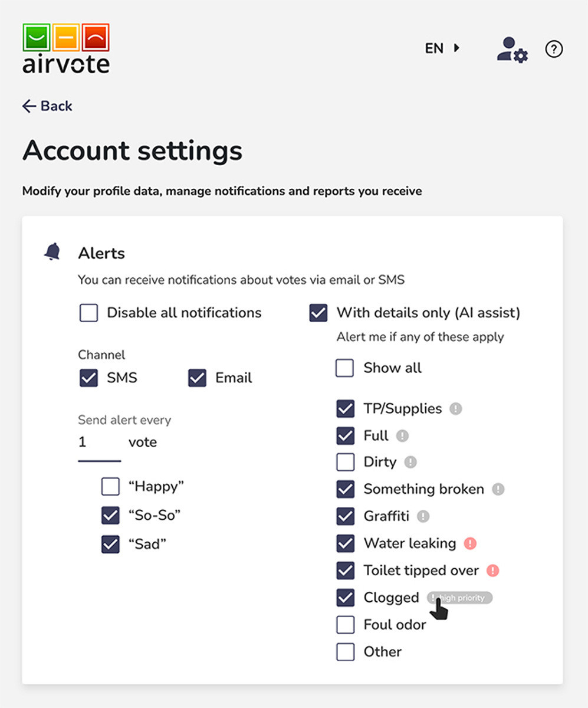Click info icon next to Graffiti

pyautogui.click(x=423, y=516)
